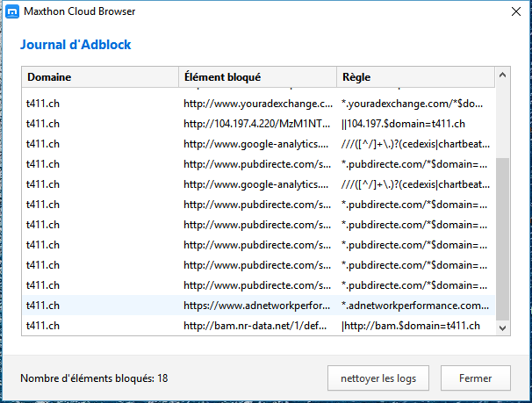Sort by the Règle column header
The height and width of the screenshot is (403, 532).
pos(415,77)
